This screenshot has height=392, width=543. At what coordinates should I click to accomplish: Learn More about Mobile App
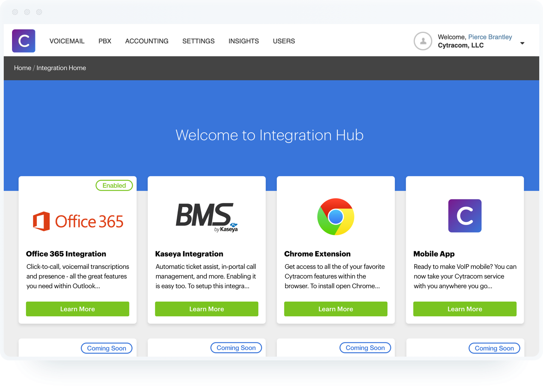465,309
